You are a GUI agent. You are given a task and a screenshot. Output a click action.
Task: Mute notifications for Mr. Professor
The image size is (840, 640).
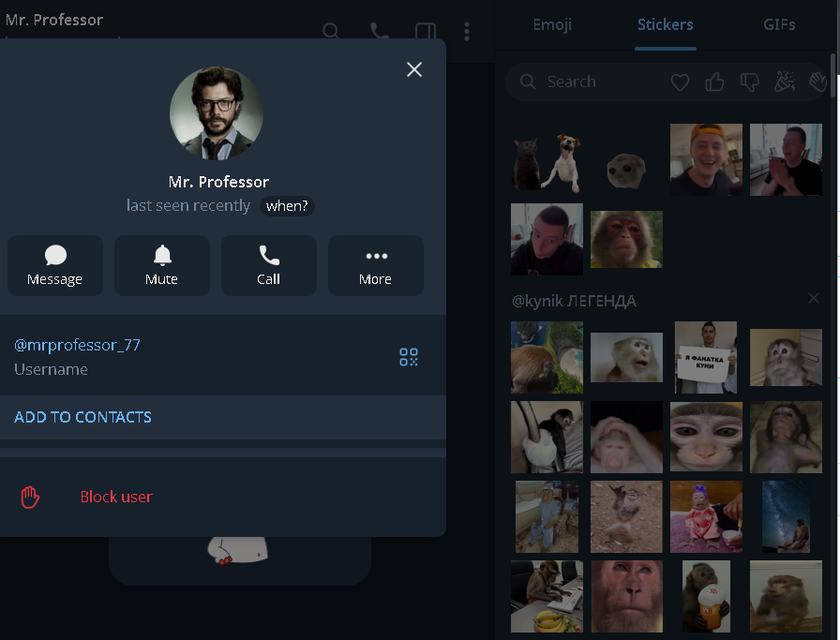click(x=161, y=265)
